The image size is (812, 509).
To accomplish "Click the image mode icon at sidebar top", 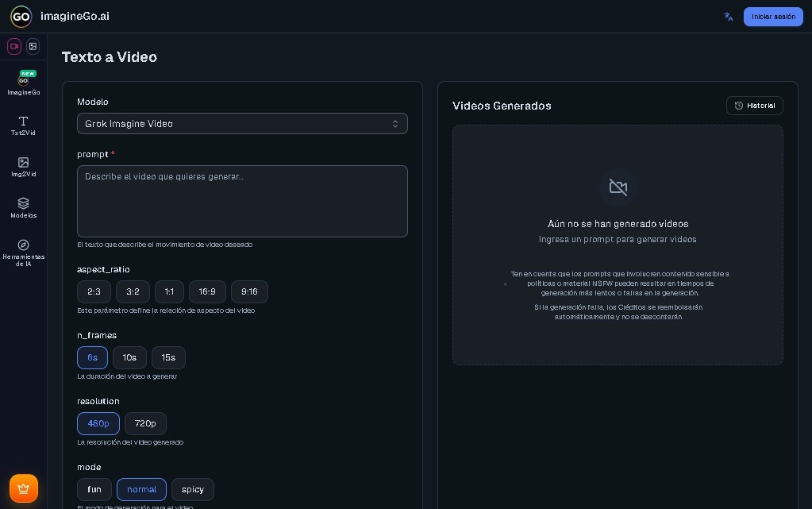I will tap(33, 46).
